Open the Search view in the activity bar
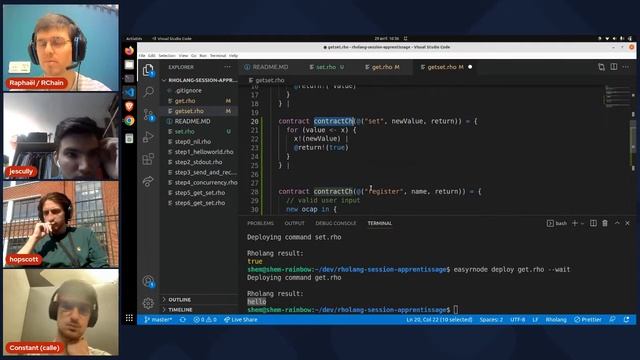 [148, 92]
